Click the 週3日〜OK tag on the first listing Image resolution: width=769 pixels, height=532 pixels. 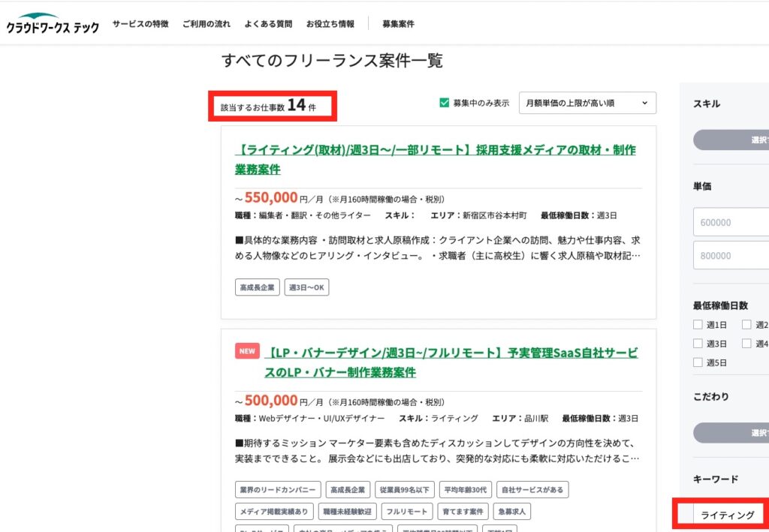click(x=306, y=287)
